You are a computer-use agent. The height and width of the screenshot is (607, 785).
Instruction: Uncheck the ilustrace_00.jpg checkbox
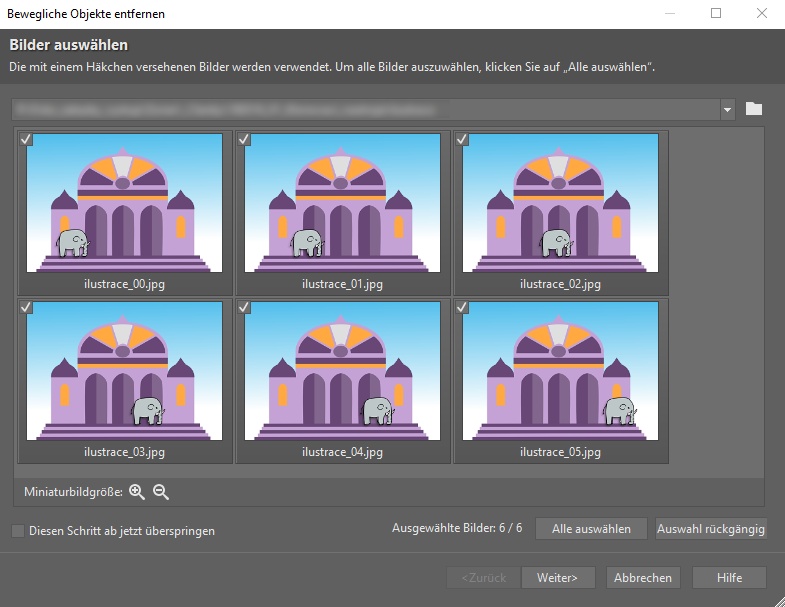point(26,140)
